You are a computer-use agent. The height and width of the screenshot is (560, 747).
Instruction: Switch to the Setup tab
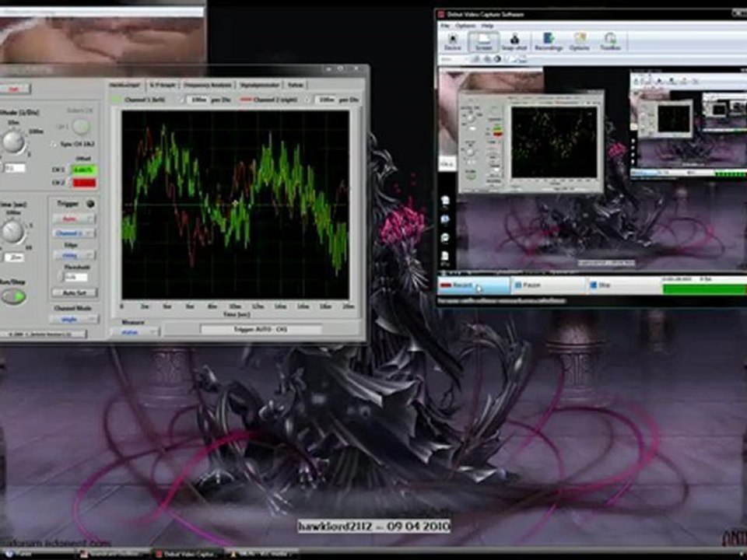[x=296, y=85]
